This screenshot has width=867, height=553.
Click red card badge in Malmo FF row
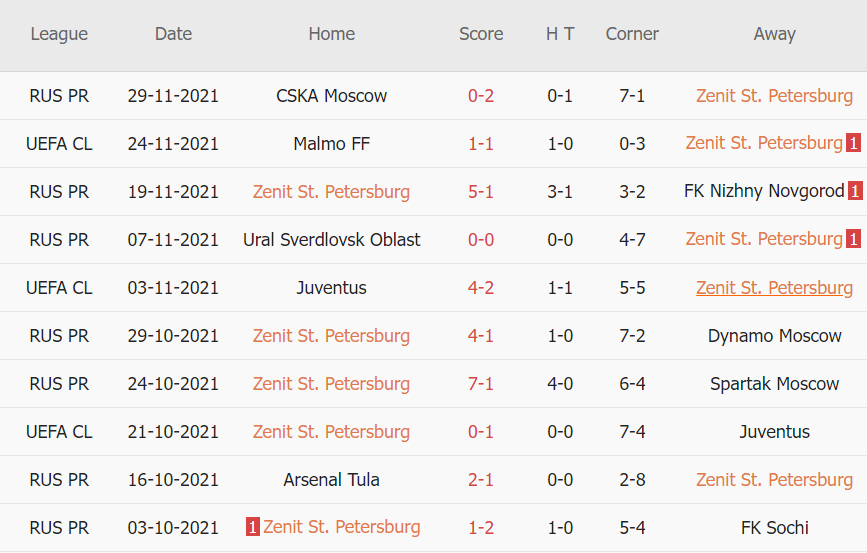point(853,143)
